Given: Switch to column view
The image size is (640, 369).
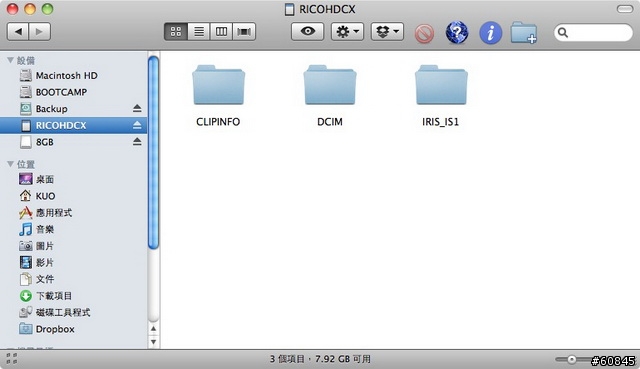Looking at the screenshot, I should 221,31.
